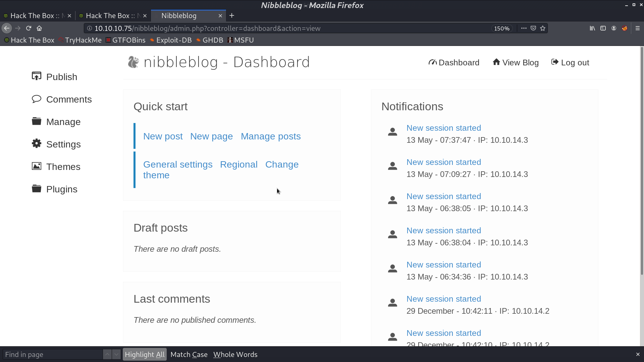Open View Blog link
The image size is (644, 362).
[516, 63]
